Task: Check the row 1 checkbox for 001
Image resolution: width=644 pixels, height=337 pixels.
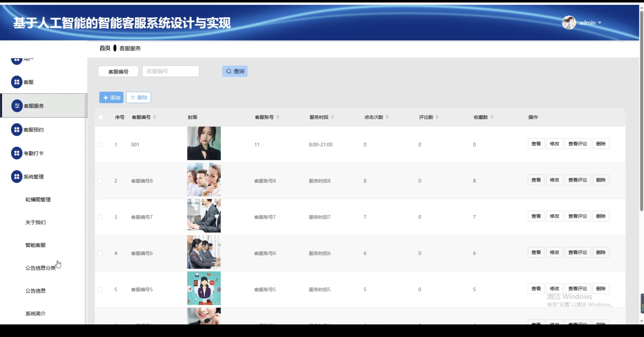Action: coord(100,145)
